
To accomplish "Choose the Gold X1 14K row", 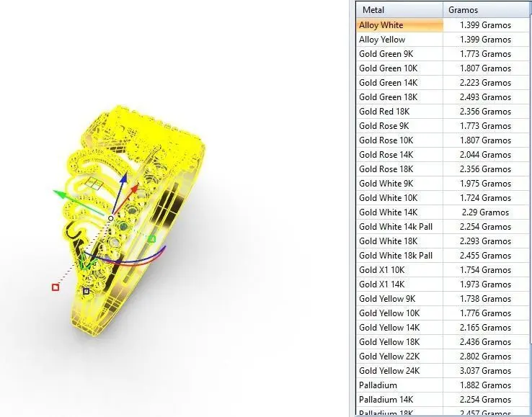I will (443, 284).
